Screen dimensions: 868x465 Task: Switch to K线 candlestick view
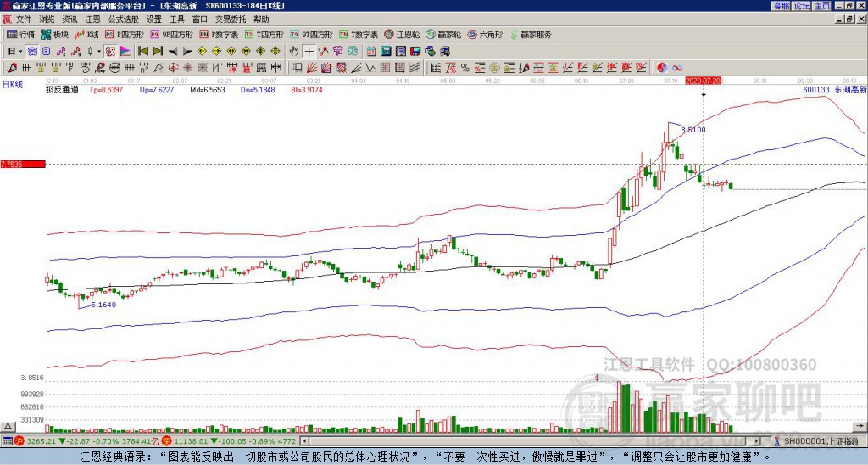pos(86,34)
